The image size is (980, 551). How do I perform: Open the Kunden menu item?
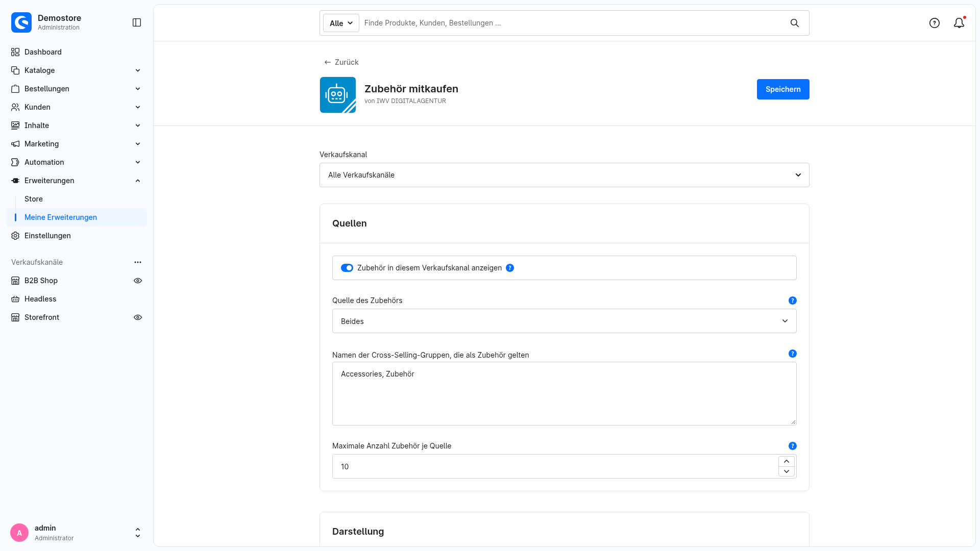[x=77, y=107]
